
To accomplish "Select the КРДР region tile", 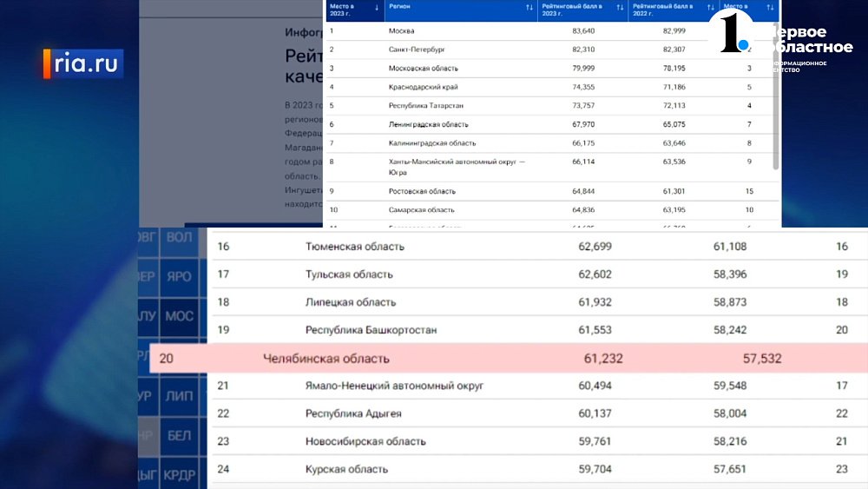I will point(180,475).
